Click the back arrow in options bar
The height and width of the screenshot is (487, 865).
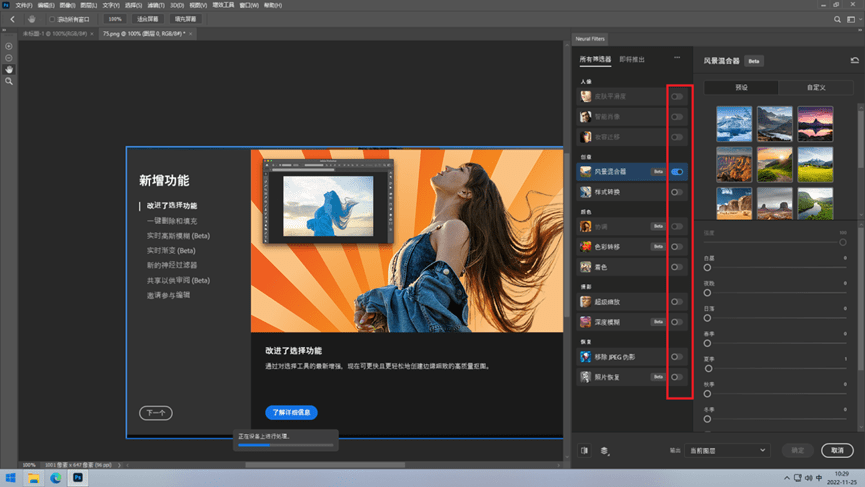coord(12,19)
